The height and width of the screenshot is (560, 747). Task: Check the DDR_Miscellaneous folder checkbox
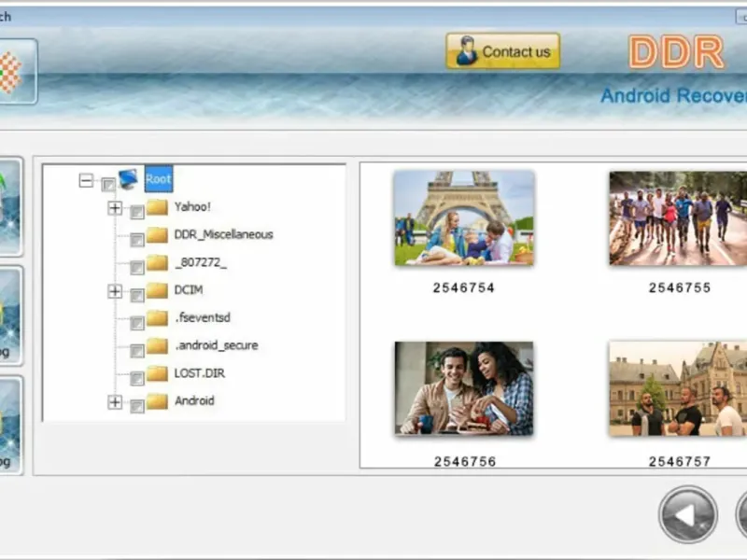click(x=137, y=240)
